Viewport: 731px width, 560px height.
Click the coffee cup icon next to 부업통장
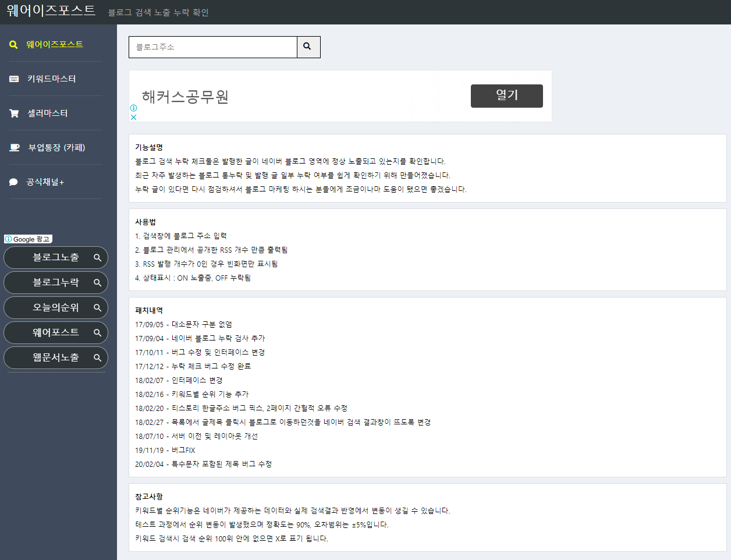(15, 148)
